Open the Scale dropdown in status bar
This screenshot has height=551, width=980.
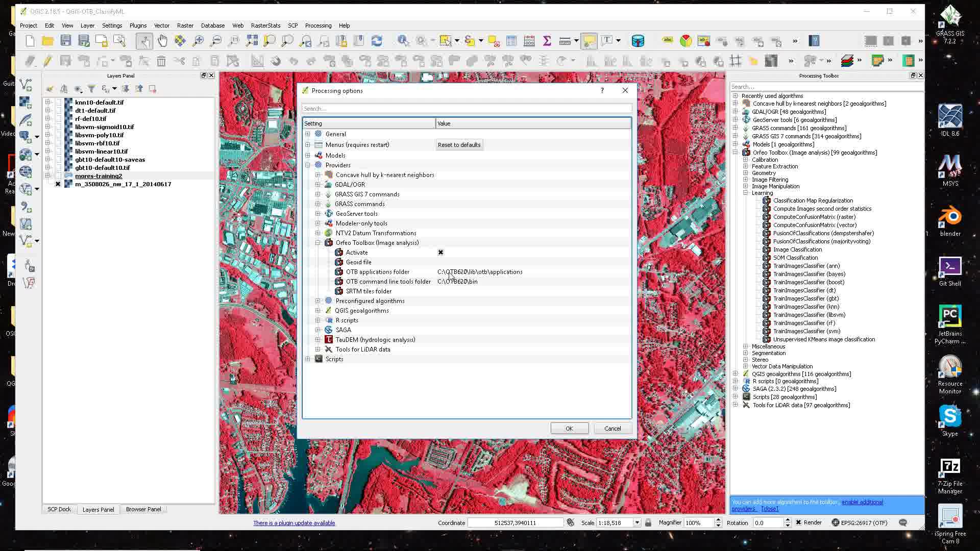(x=637, y=522)
